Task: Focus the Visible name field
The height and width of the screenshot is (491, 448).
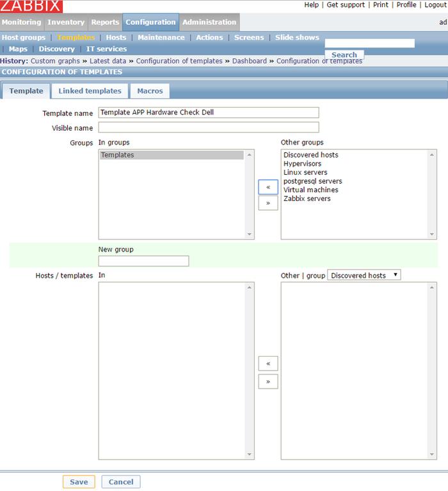Action: pyautogui.click(x=208, y=127)
